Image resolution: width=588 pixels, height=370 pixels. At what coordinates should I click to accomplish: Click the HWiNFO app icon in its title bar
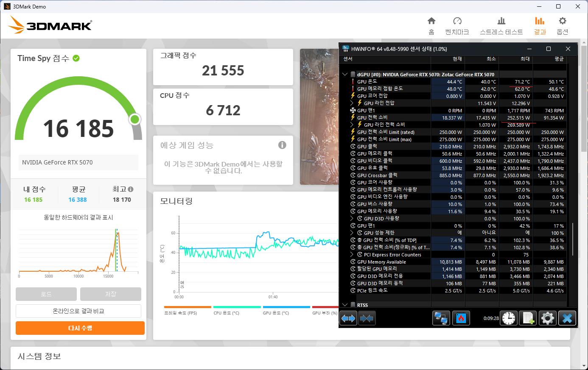coord(346,49)
